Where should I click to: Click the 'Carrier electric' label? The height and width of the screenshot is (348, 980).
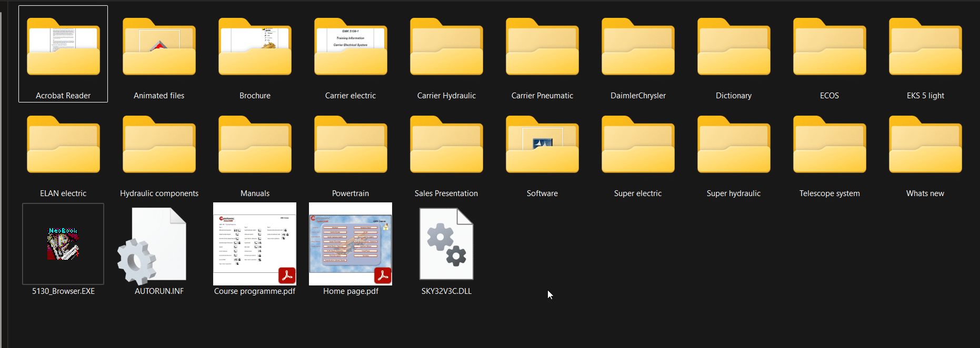click(351, 96)
